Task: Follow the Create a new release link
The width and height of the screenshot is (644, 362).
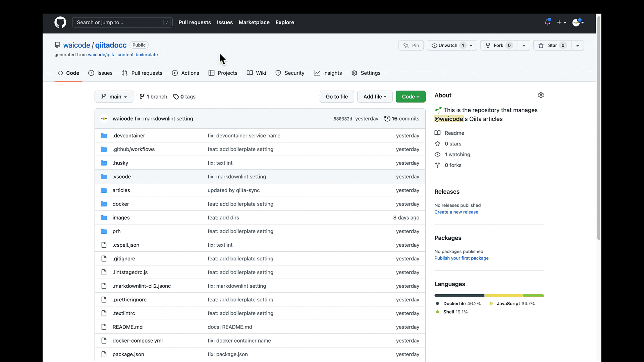Action: 456,212
